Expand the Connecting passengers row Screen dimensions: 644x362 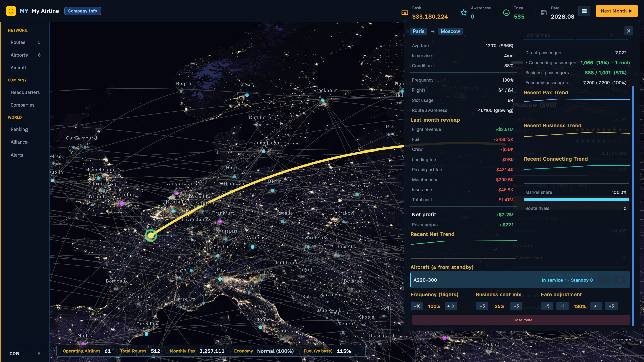tap(578, 63)
